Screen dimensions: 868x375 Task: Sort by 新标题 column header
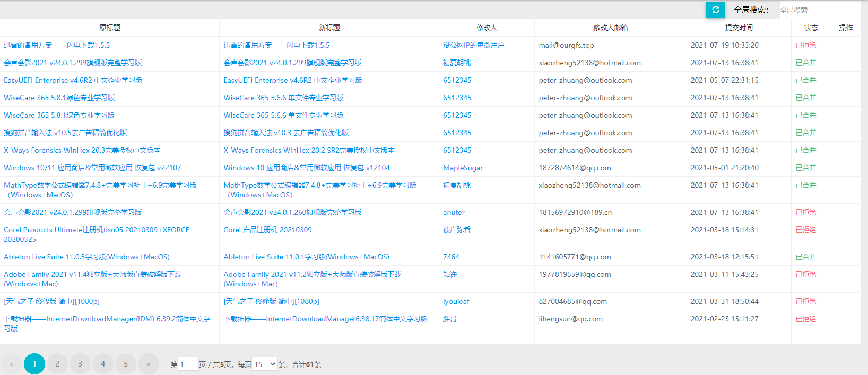[x=329, y=28]
